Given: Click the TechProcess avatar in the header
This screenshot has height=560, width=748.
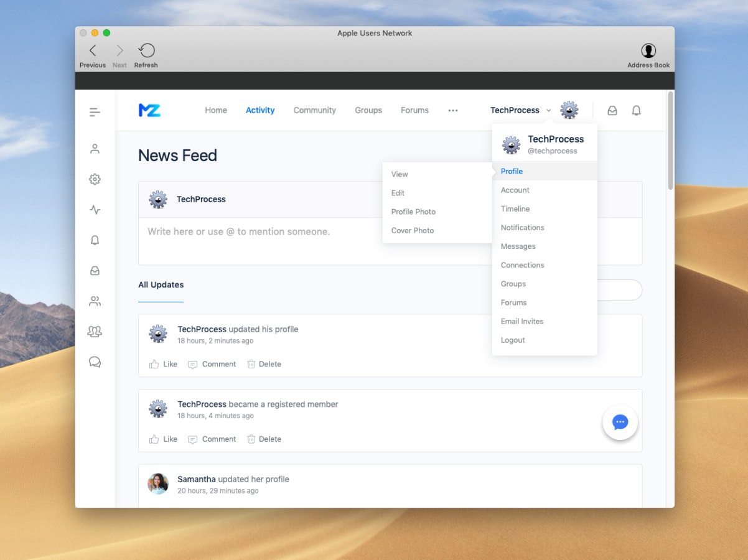Looking at the screenshot, I should [x=569, y=110].
